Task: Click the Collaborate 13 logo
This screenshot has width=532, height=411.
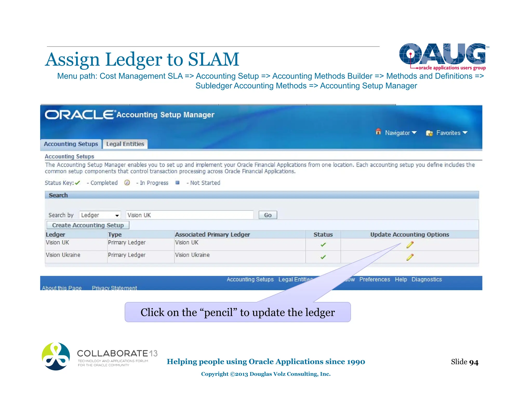Action: [x=100, y=356]
